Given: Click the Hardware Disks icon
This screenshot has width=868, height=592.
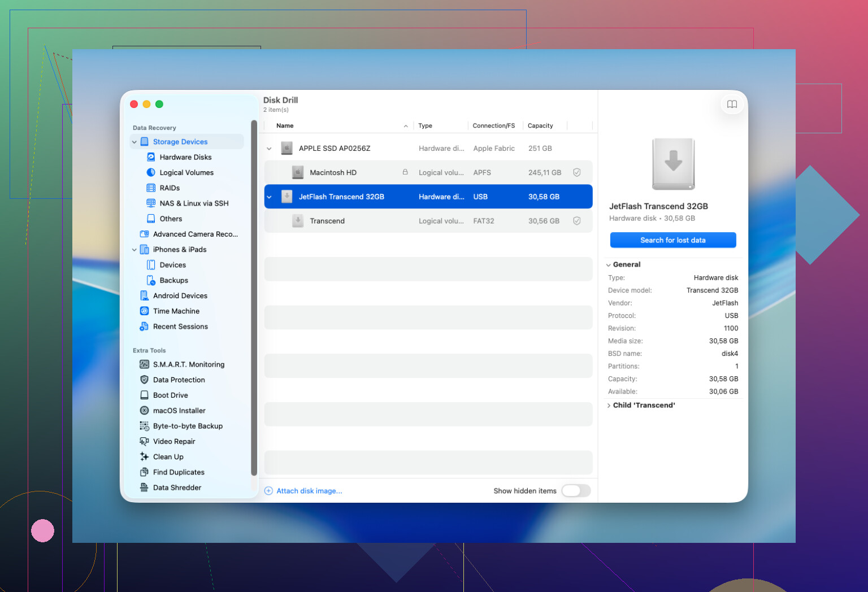Looking at the screenshot, I should (x=151, y=157).
